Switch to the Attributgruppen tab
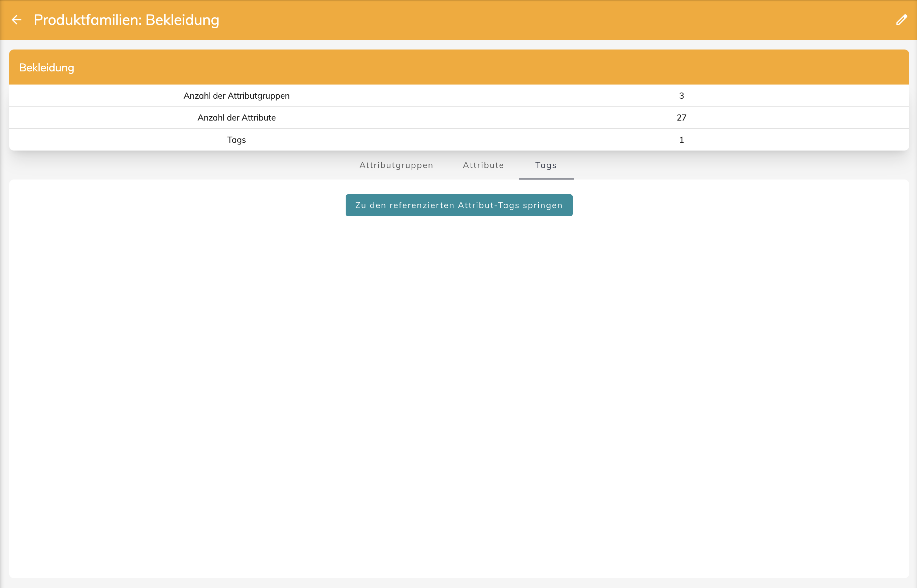The width and height of the screenshot is (917, 588). pyautogui.click(x=396, y=165)
